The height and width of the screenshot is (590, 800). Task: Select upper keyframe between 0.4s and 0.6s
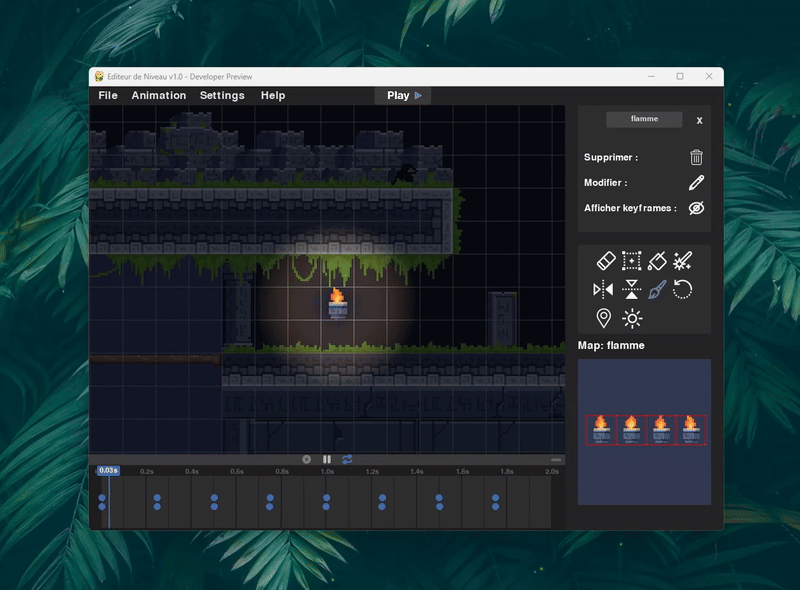coord(214,498)
